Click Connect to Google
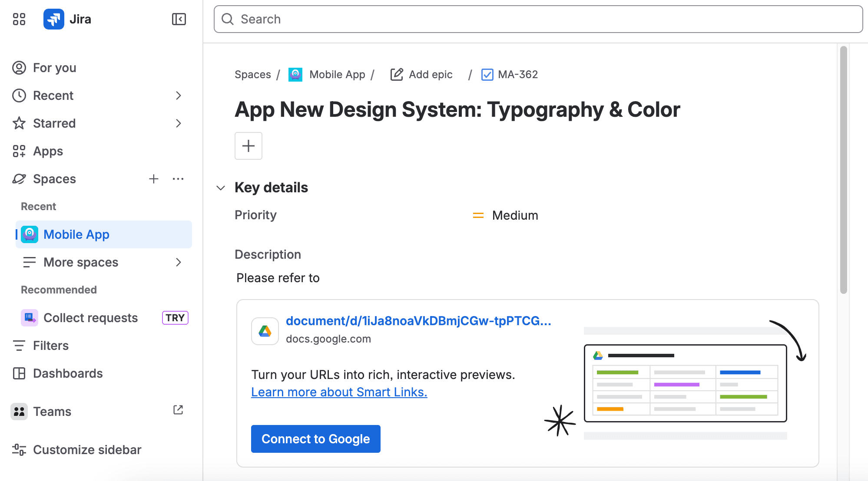The width and height of the screenshot is (868, 481). (316, 439)
